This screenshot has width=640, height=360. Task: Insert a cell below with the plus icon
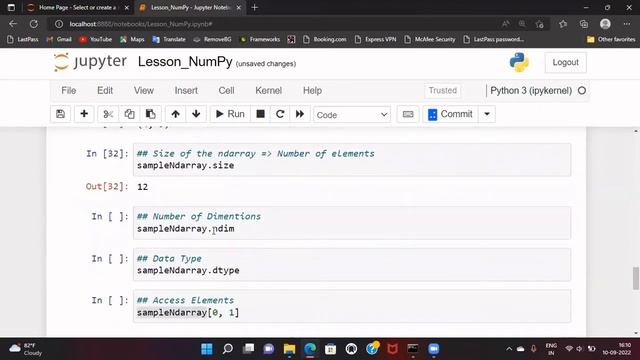tap(84, 114)
